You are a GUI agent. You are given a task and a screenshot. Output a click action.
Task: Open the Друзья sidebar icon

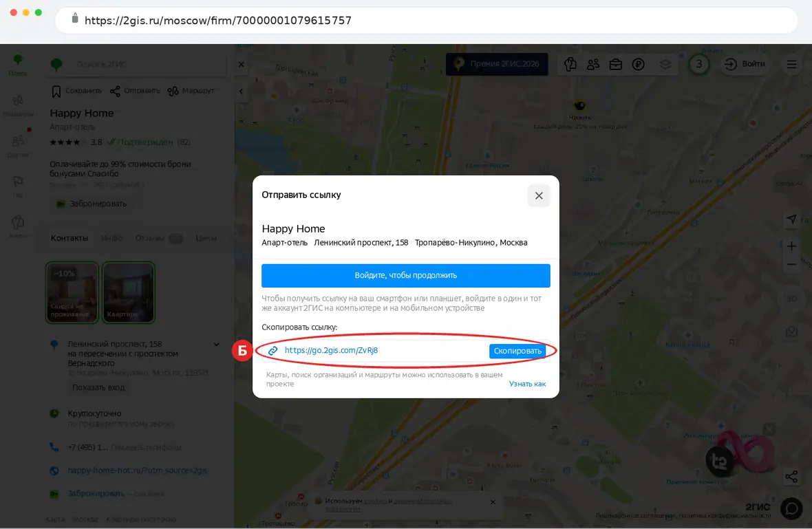[x=18, y=146]
